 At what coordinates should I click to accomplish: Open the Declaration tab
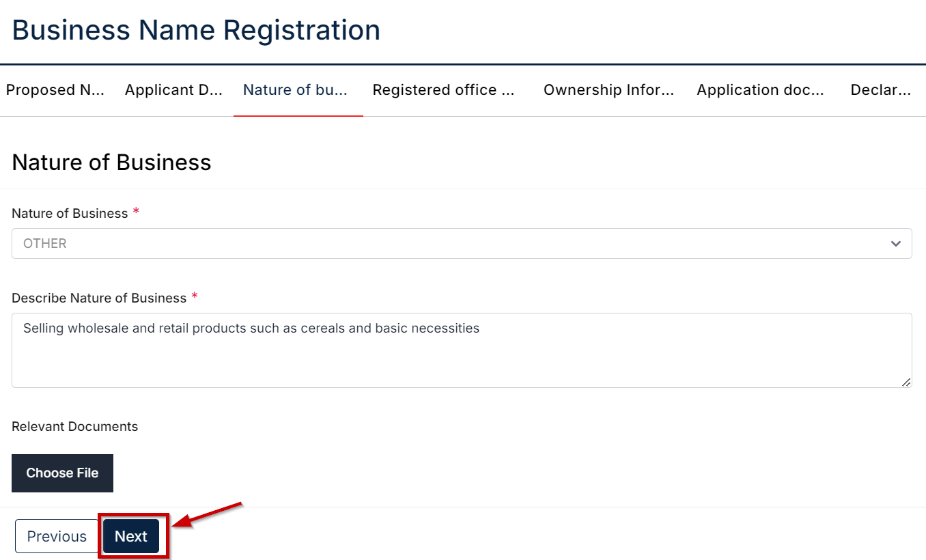point(880,90)
